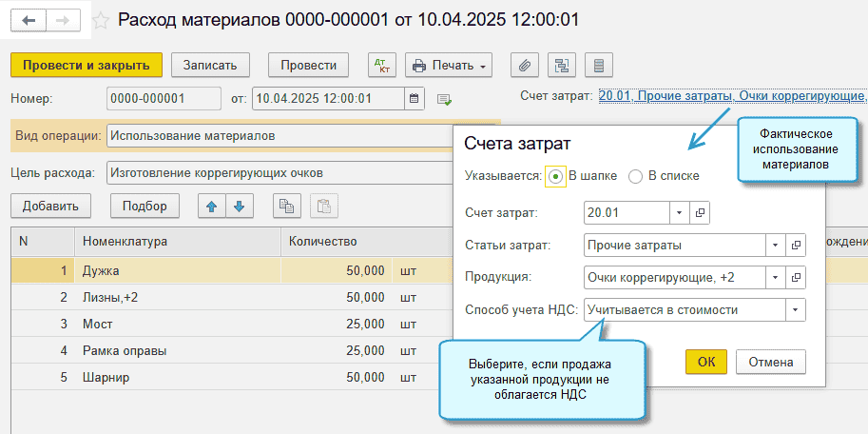Screen dimensions: 868x434
Task: Expand the Счет затрат 20.01 dropdown
Action: click(681, 213)
